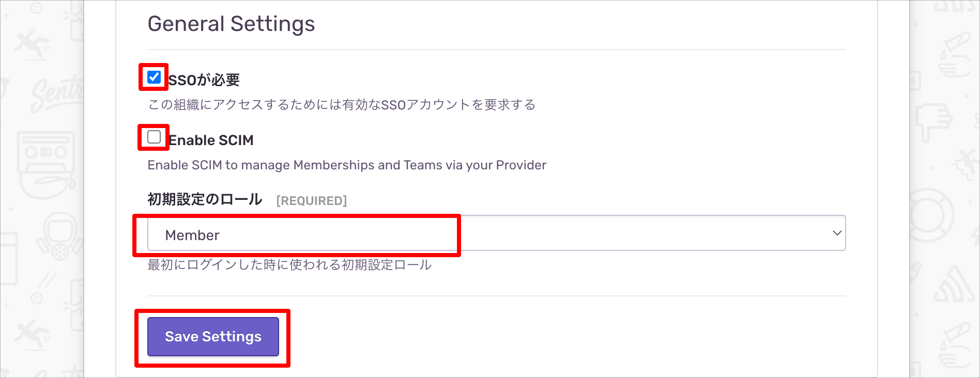This screenshot has height=378, width=980.
Task: Click the Save Settings button
Action: 213,337
